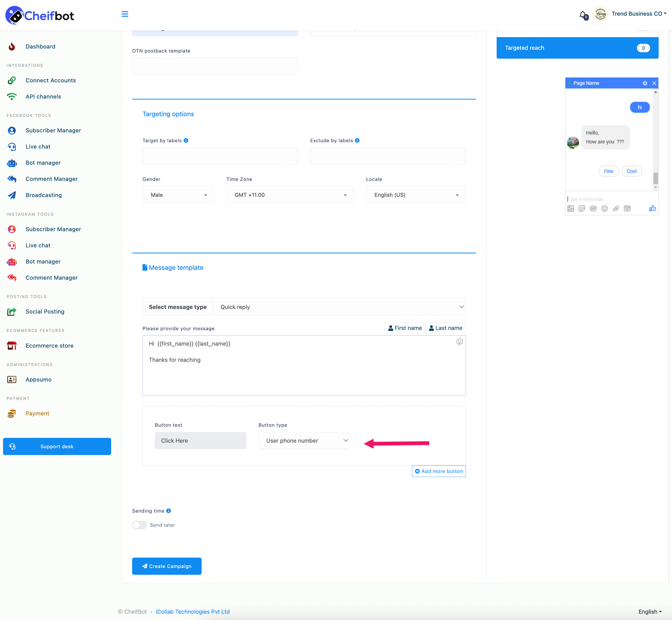The image size is (672, 620).
Task: Select Comment Manager under Instagram Tools
Action: (x=52, y=277)
